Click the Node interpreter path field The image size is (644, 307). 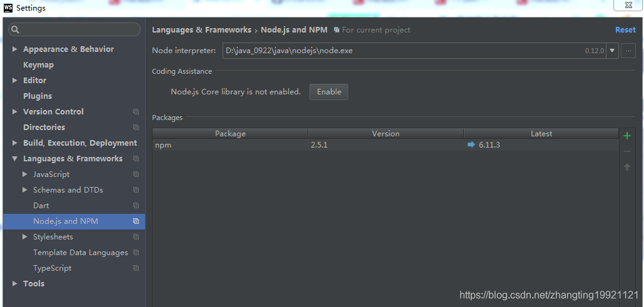point(415,51)
